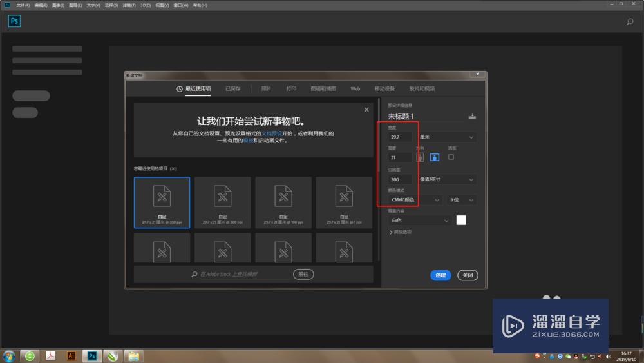Open the 图像(I) menu
This screenshot has width=644, height=363.
(x=58, y=5)
